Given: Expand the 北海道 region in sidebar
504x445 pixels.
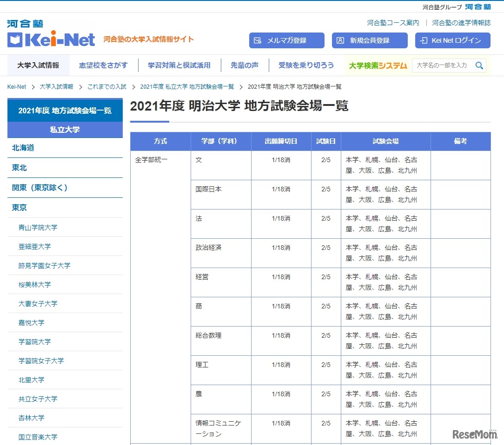Looking at the screenshot, I should pos(23,148).
